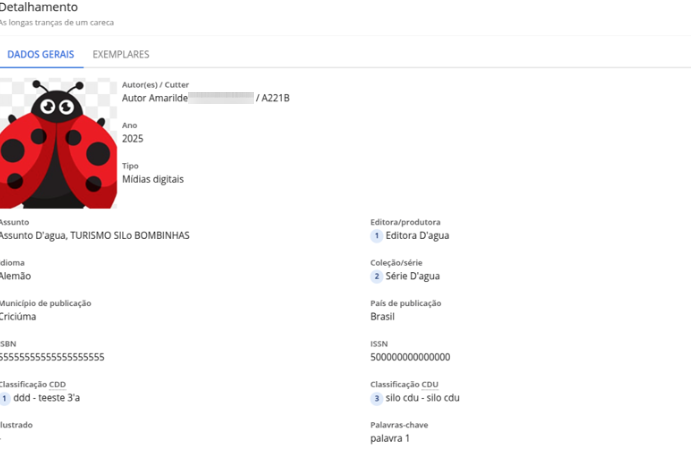Click the CDU value 'silo cdu - silo cdu'

423,398
